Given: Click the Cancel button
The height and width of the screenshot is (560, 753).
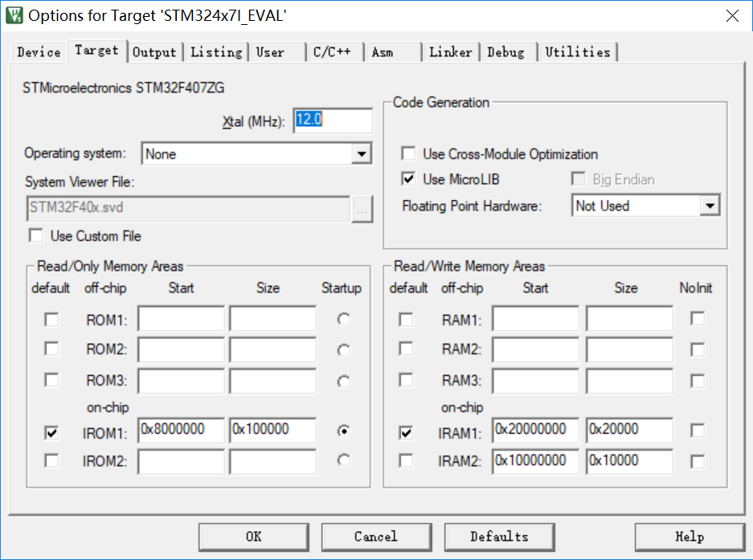Looking at the screenshot, I should click(376, 537).
